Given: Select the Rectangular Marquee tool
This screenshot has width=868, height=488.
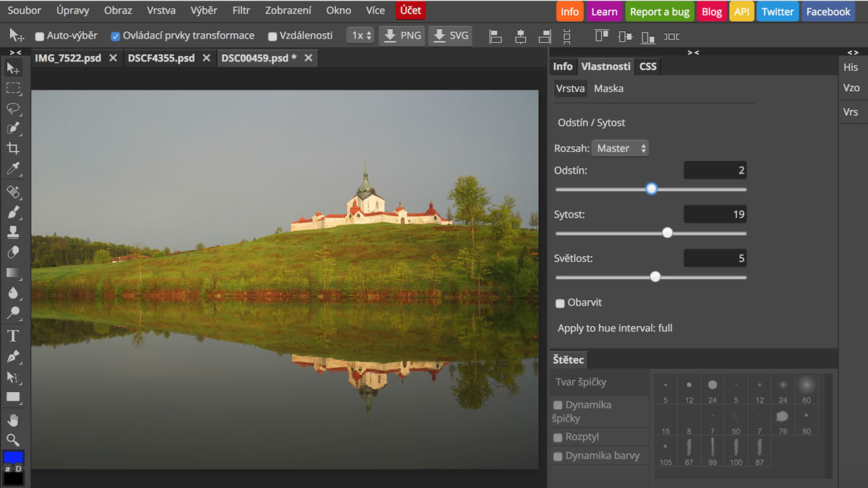Looking at the screenshot, I should [x=13, y=88].
